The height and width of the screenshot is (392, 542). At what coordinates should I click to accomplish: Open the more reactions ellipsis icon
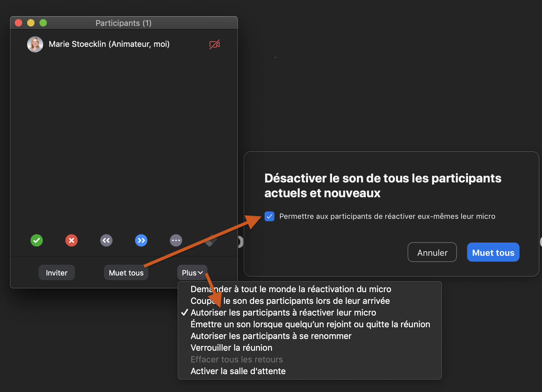176,240
